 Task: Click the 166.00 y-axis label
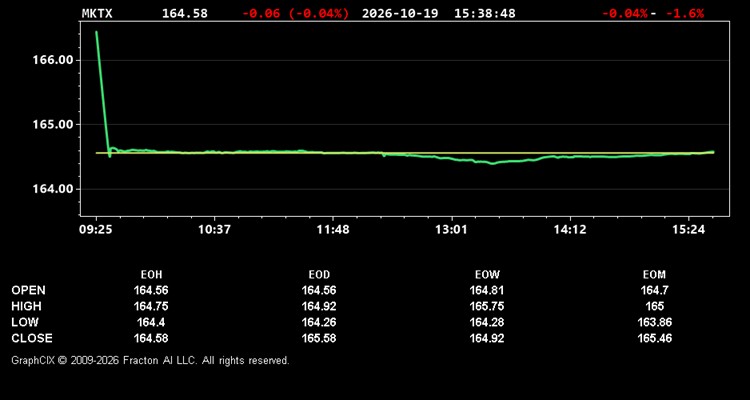[53, 60]
